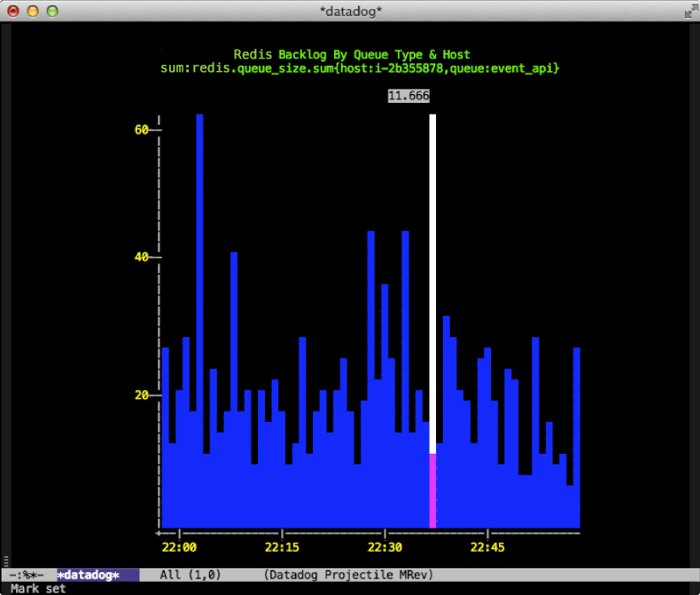700x595 pixels.
Task: Click the 22:45 x-axis time label
Action: [487, 547]
